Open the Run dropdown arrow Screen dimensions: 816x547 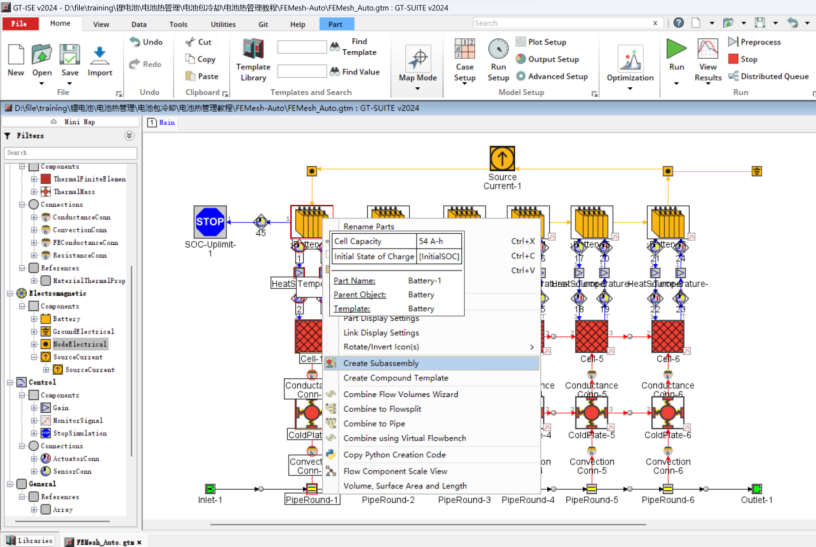coord(676,83)
